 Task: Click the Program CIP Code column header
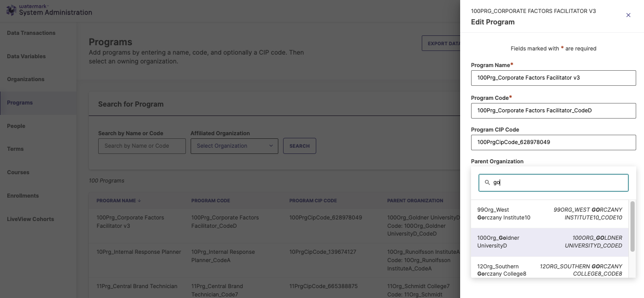[313, 201]
